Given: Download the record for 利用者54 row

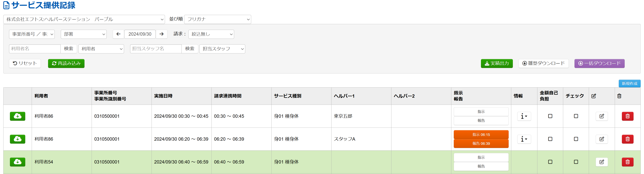Looking at the screenshot, I should pyautogui.click(x=17, y=162).
